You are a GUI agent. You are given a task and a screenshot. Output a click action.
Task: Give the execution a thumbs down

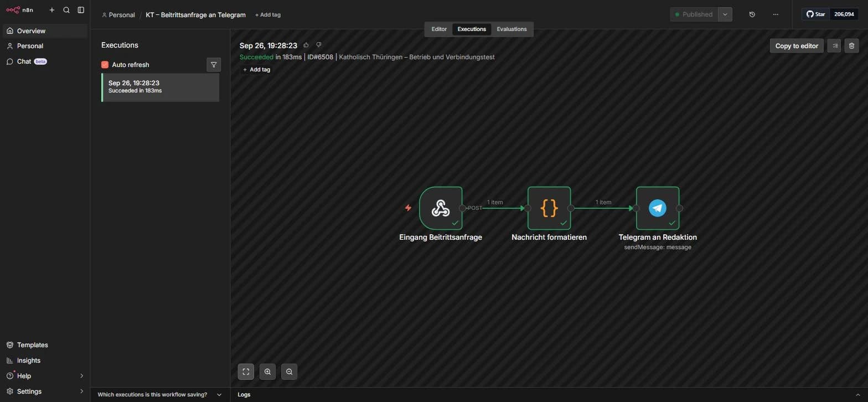click(x=318, y=45)
